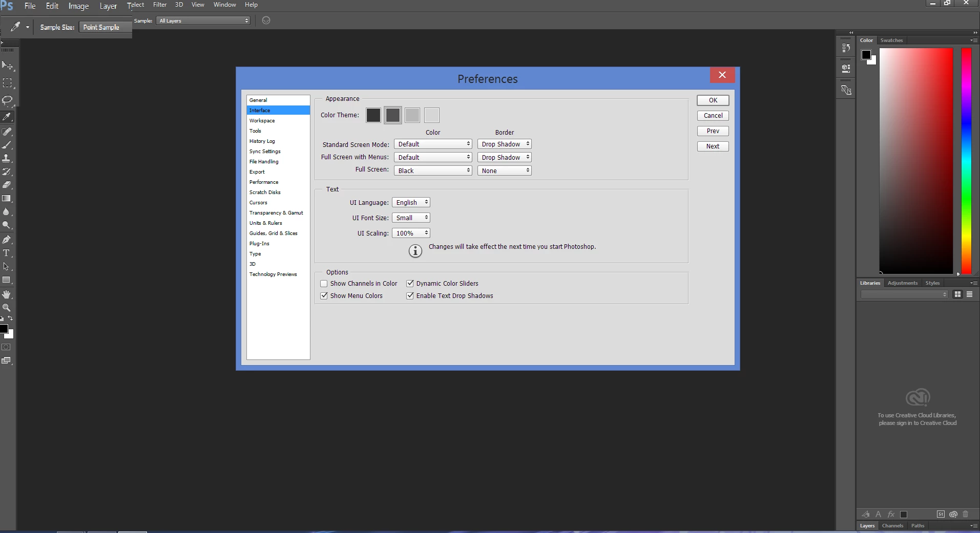This screenshot has width=980, height=533.
Task: Select the Dodge tool
Action: [x=7, y=225]
